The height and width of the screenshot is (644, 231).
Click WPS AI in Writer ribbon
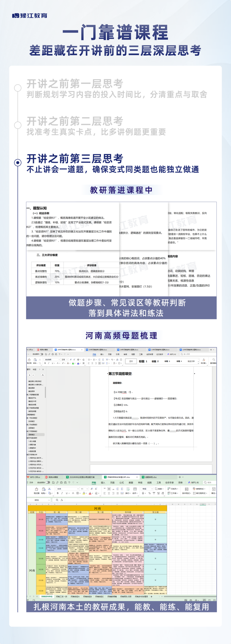pos(172,354)
